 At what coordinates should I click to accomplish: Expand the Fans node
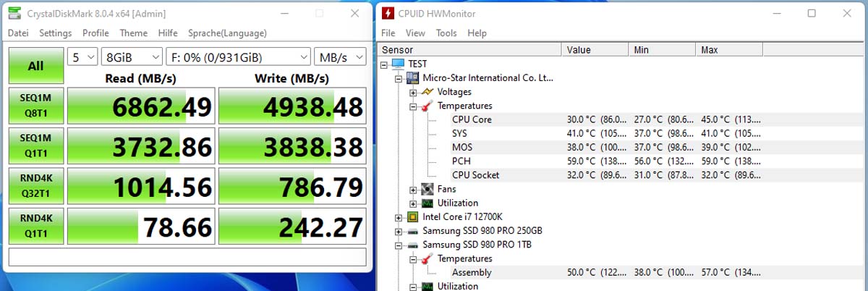pyautogui.click(x=413, y=189)
